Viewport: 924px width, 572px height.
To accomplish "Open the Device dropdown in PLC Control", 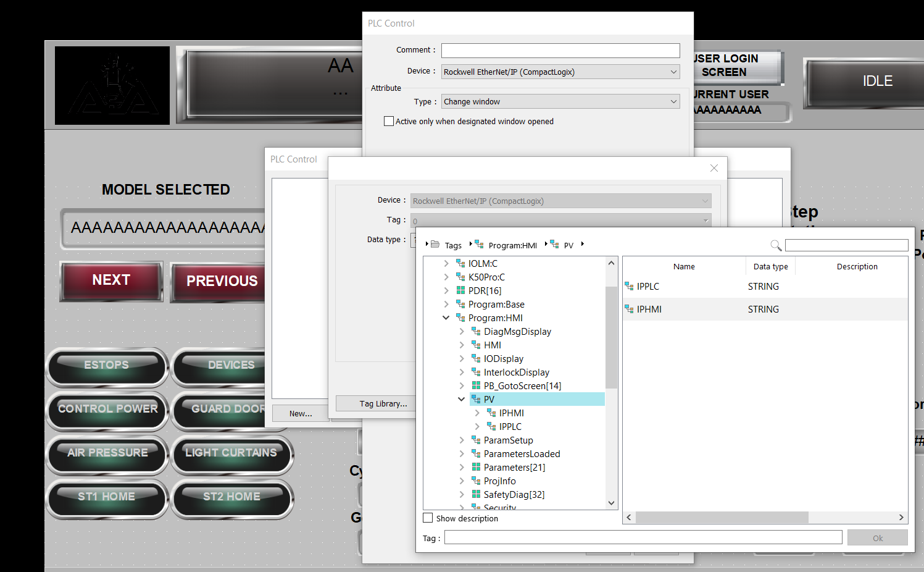I will click(x=560, y=72).
